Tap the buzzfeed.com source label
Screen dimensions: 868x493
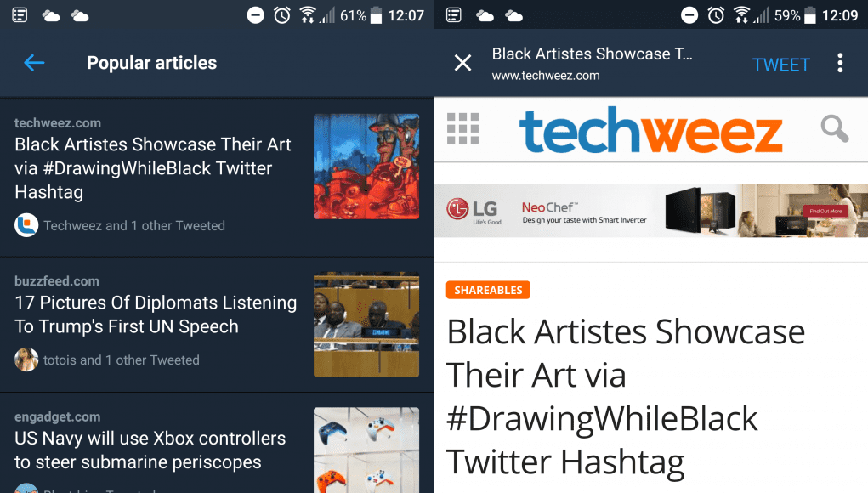[57, 281]
